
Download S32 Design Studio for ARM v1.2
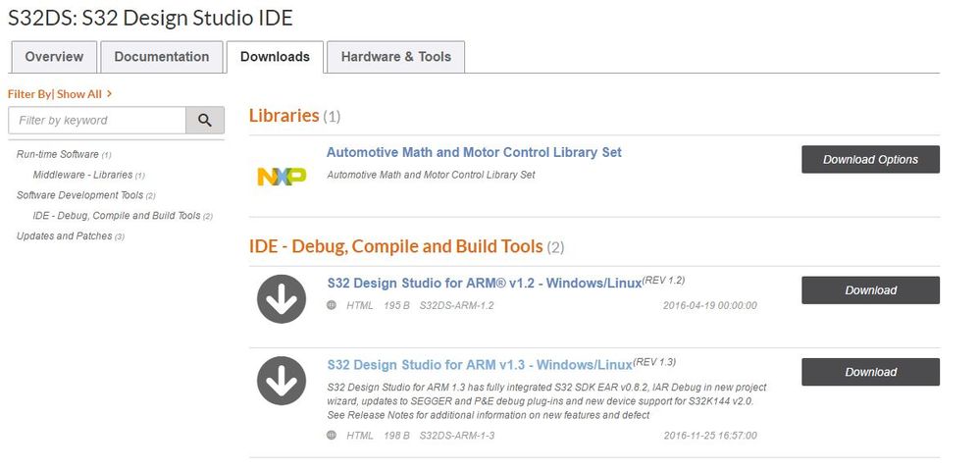(x=870, y=290)
